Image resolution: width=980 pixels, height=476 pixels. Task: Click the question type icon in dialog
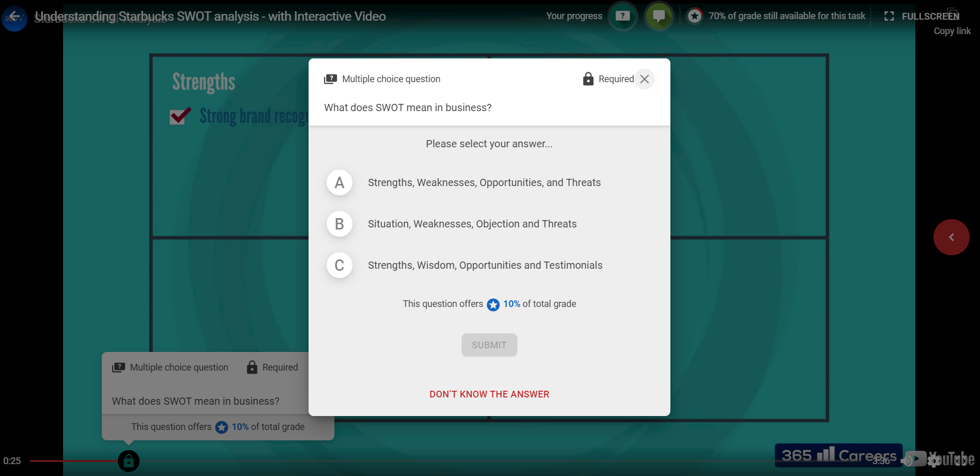coord(330,79)
